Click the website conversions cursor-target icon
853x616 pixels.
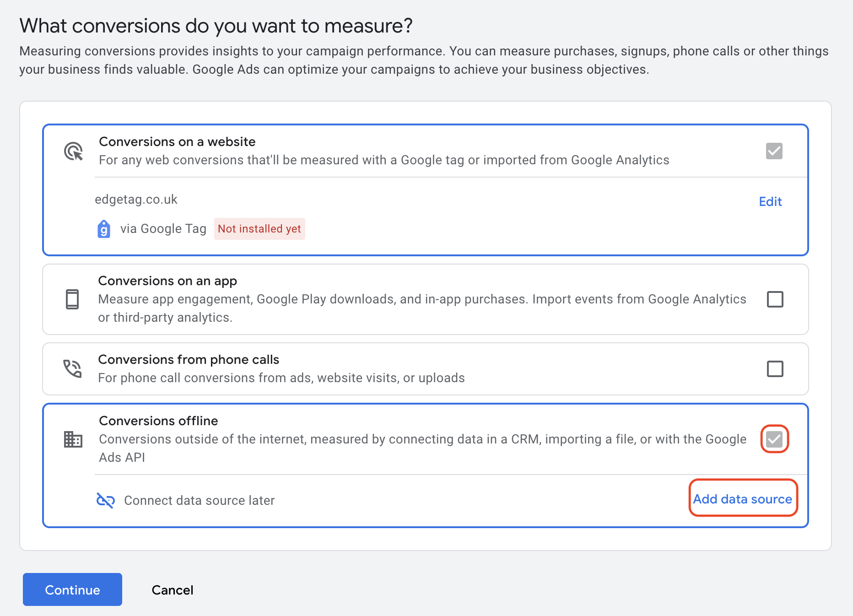coord(73,151)
